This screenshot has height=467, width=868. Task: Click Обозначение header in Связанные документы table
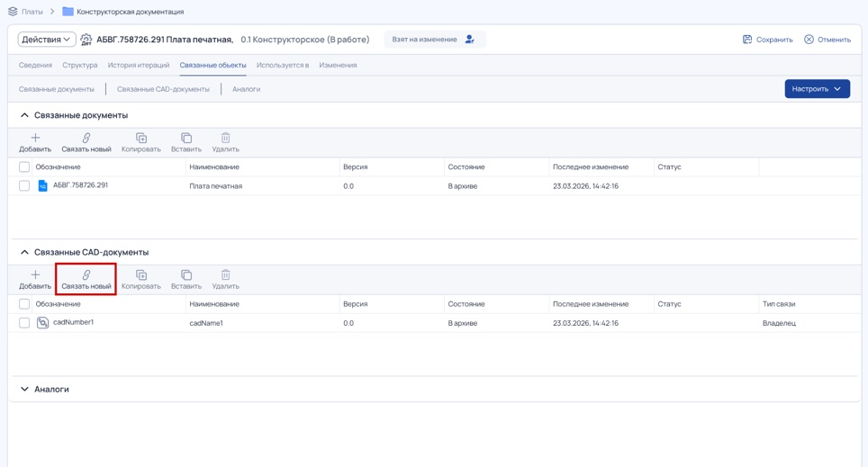pos(59,167)
